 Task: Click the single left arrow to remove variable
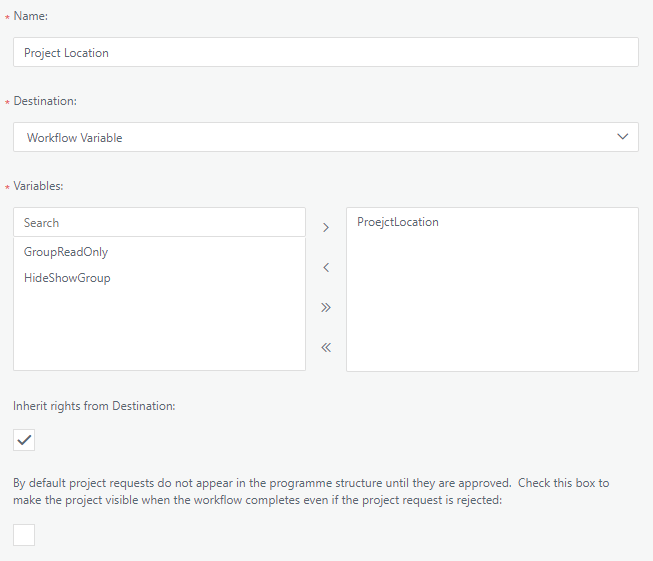[326, 268]
